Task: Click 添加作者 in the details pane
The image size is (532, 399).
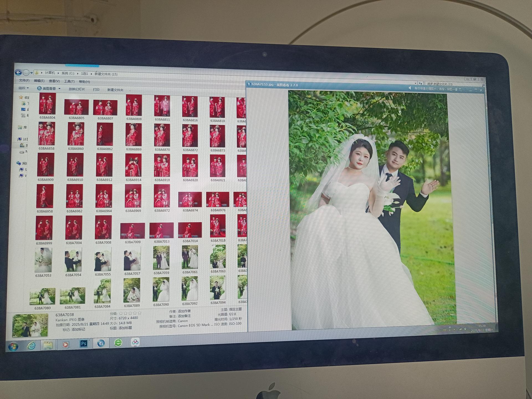Action: pyautogui.click(x=184, y=311)
